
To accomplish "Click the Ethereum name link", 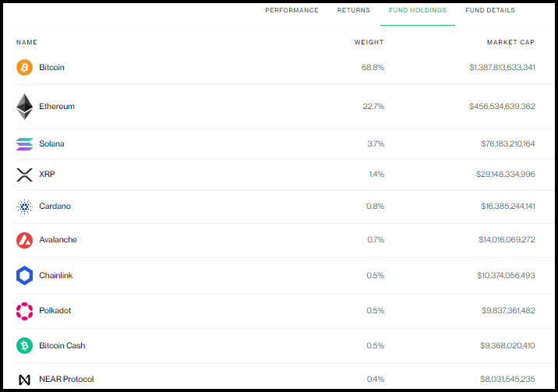I will [57, 107].
